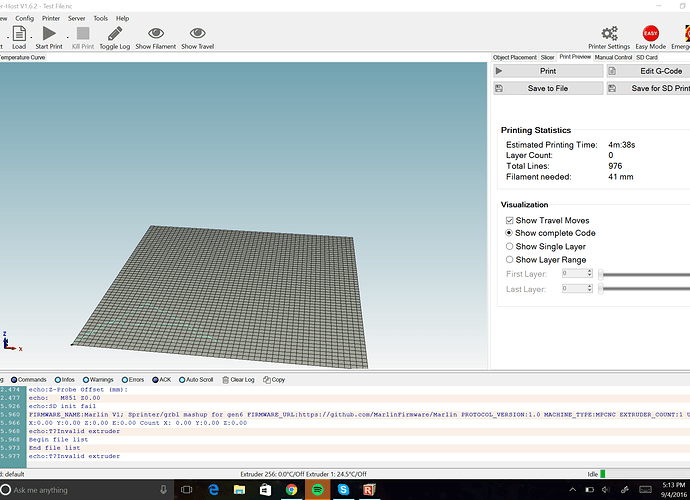Open the Printer menu

pyautogui.click(x=51, y=18)
